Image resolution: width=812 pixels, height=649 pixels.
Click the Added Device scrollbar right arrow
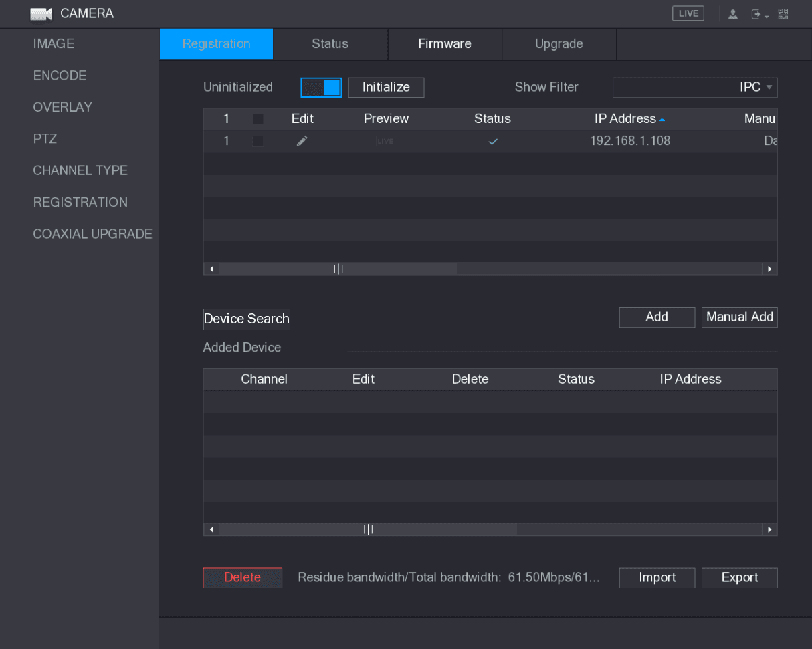tap(769, 529)
